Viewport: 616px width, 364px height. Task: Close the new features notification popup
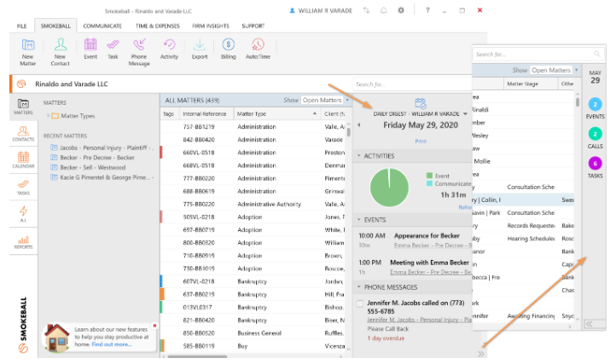[154, 326]
